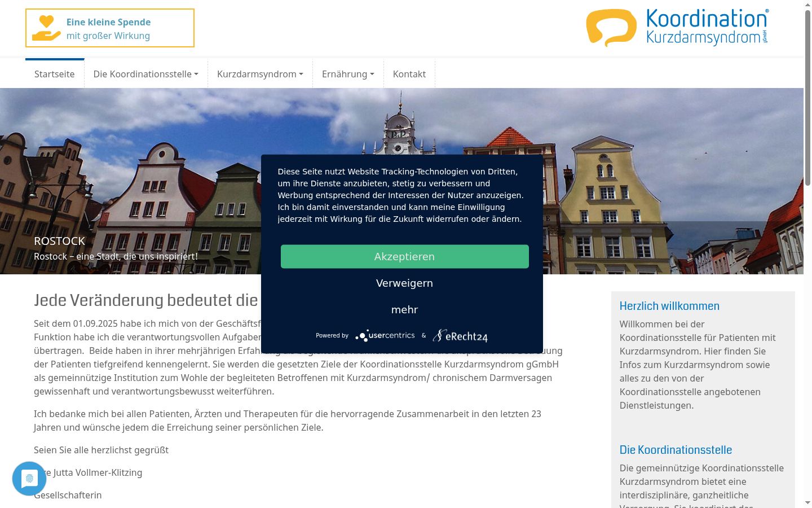Click the page's vertical scrollbar thumb
812x508 pixels.
pyautogui.click(x=807, y=97)
